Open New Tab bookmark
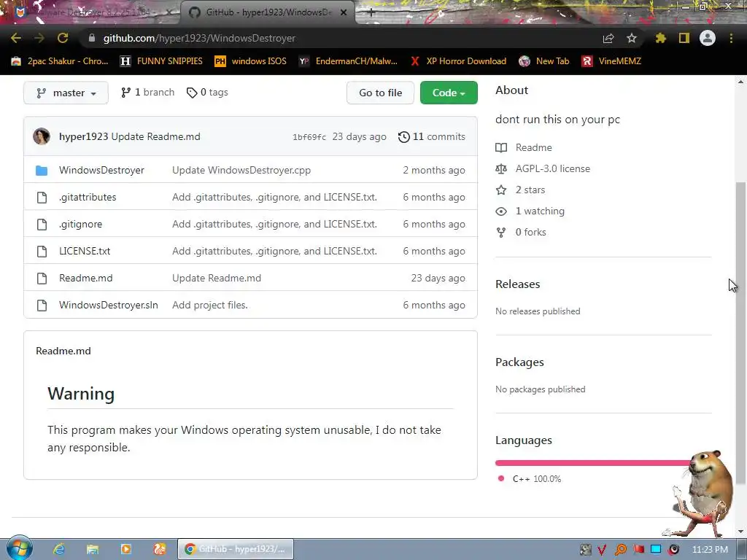The width and height of the screenshot is (747, 560). pyautogui.click(x=544, y=61)
